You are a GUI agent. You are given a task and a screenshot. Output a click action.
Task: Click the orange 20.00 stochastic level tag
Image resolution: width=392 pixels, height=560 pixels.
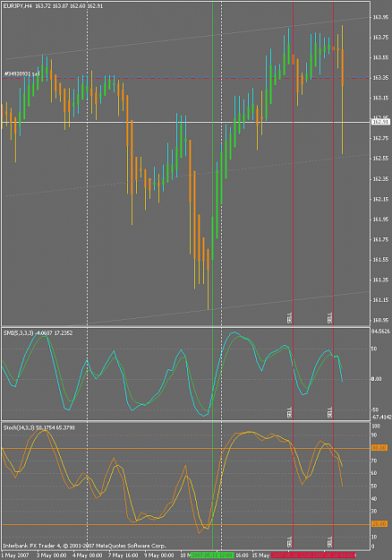(x=379, y=524)
